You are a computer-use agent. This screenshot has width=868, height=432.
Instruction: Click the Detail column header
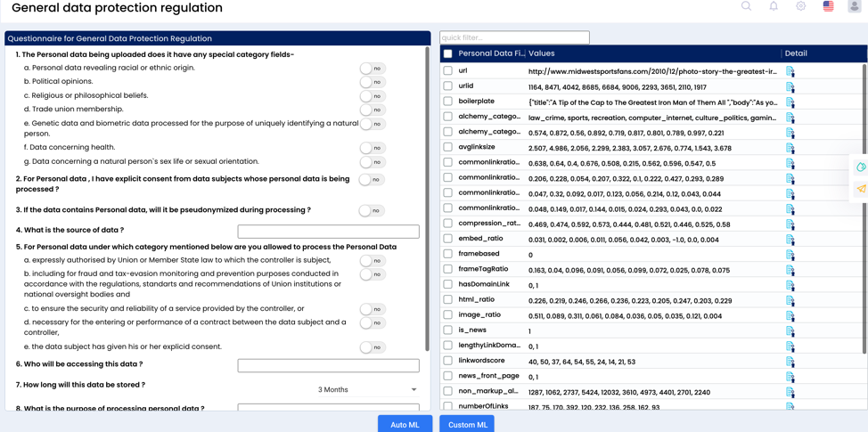[796, 53]
